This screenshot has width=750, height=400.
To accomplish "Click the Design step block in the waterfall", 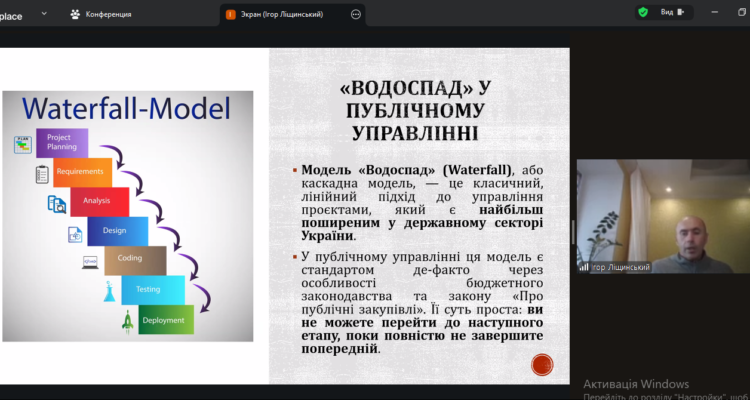I will coord(112,231).
